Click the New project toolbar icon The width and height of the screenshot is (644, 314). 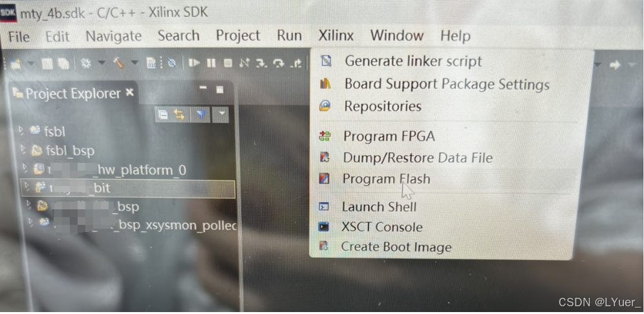point(16,63)
